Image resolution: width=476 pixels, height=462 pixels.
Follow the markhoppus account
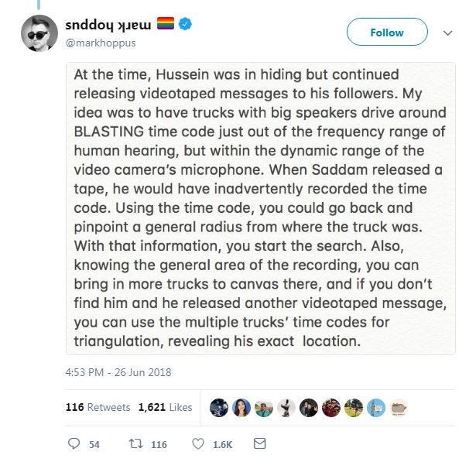387,32
